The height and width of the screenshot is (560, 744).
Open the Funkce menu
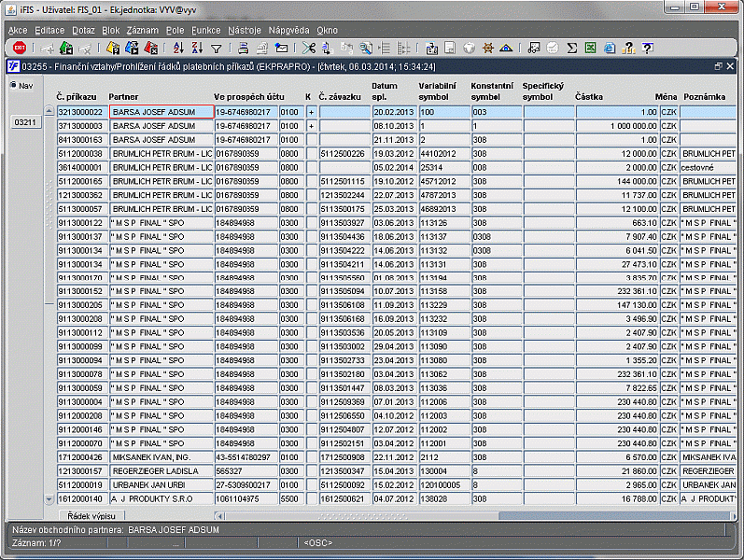pyautogui.click(x=206, y=31)
